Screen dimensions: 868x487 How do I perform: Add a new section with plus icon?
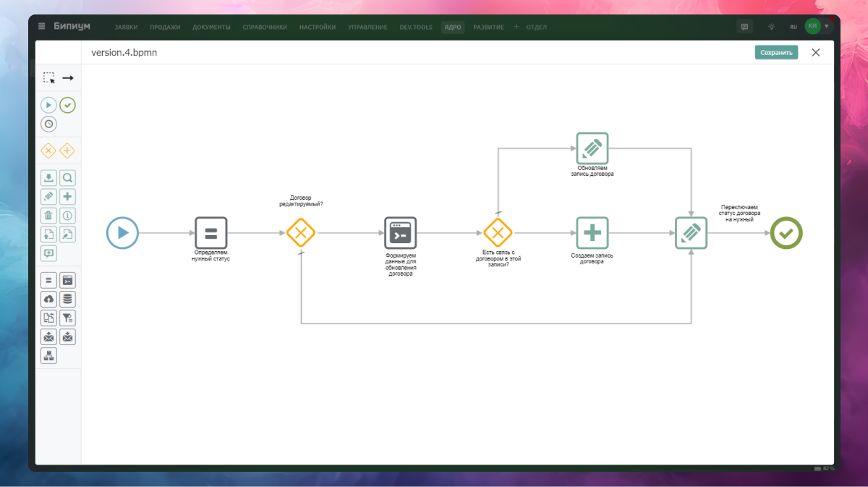click(x=516, y=27)
